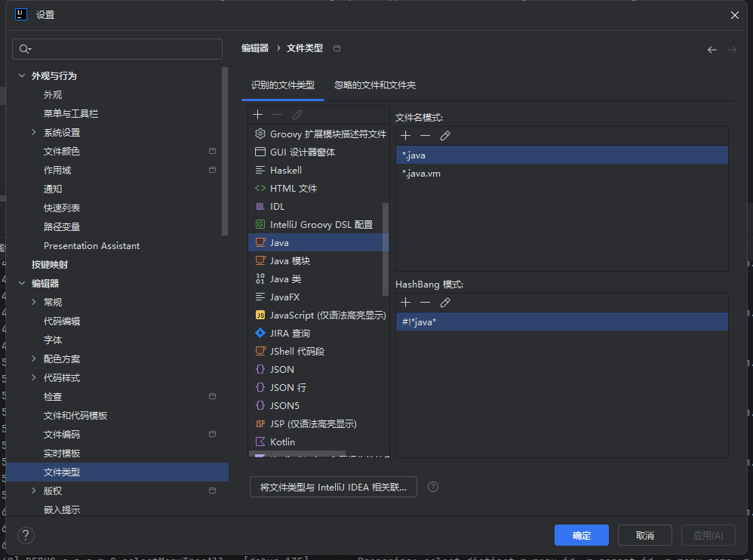This screenshot has width=753, height=560.
Task: Open the 文件颜色 settings page
Action: (61, 151)
